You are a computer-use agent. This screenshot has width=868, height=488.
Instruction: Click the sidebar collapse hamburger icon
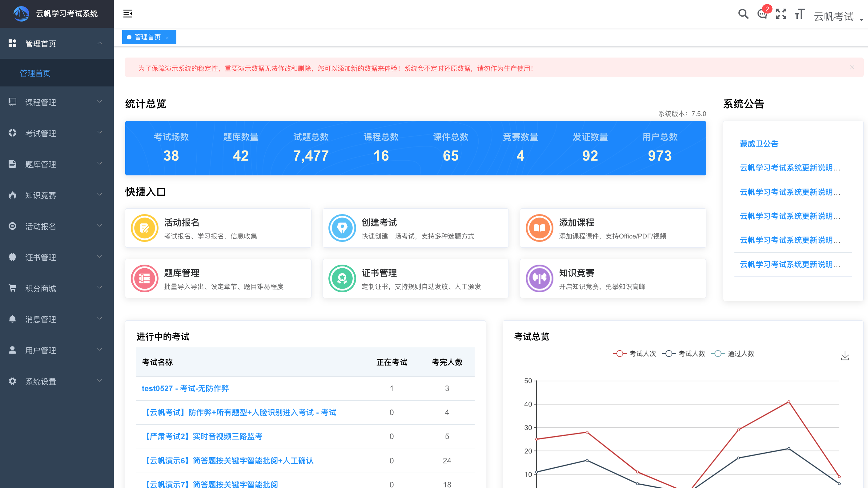(x=128, y=14)
